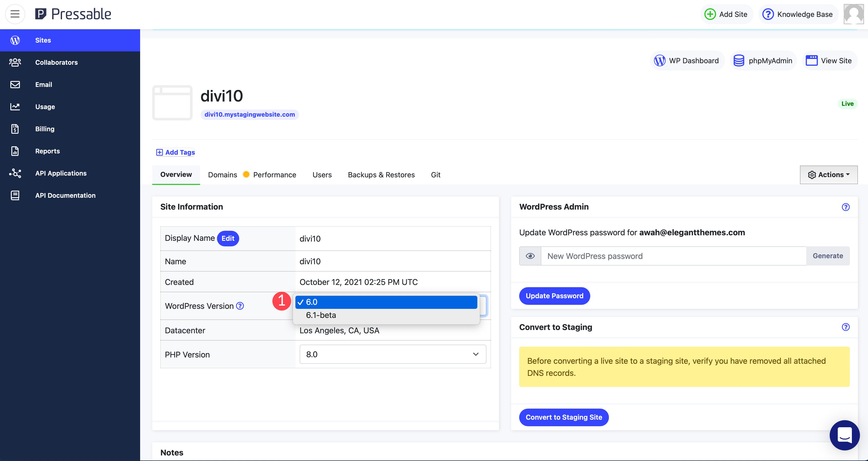Viewport: 868px width, 461px height.
Task: Click the View Site browser icon
Action: tap(812, 60)
